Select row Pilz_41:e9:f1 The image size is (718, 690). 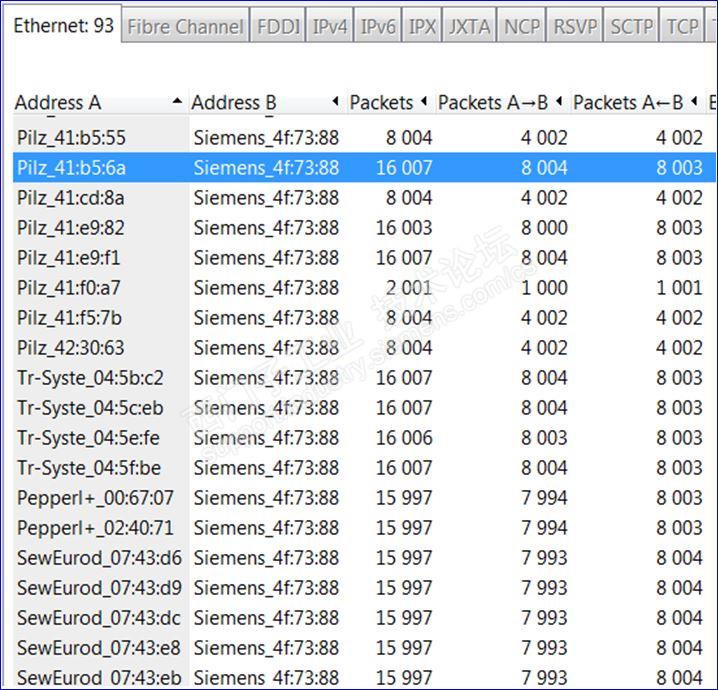(x=364, y=258)
